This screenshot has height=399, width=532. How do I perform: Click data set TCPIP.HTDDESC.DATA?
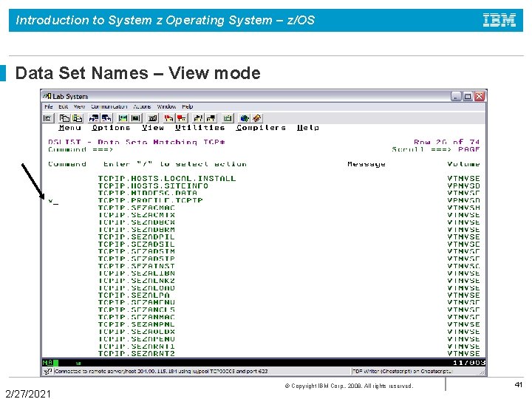click(148, 193)
